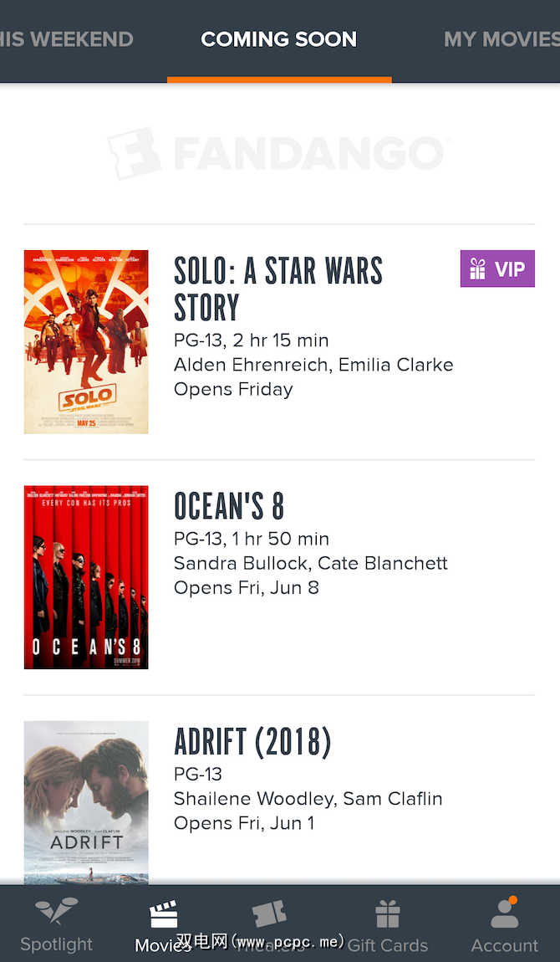Tap the Fandango logo watermark
This screenshot has height=962, width=560.
click(x=279, y=153)
